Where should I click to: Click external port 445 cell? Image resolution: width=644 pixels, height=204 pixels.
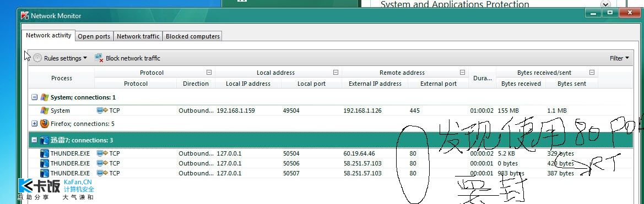click(x=414, y=111)
